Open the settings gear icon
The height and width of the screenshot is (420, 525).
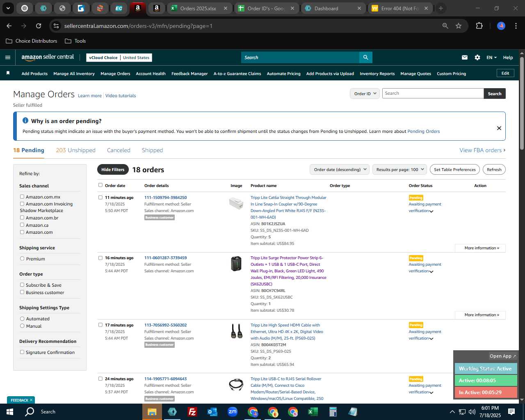[x=477, y=57]
